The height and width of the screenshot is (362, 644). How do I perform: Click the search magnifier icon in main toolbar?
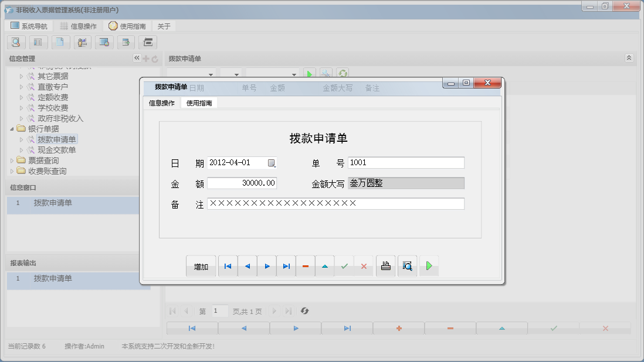tap(16, 42)
